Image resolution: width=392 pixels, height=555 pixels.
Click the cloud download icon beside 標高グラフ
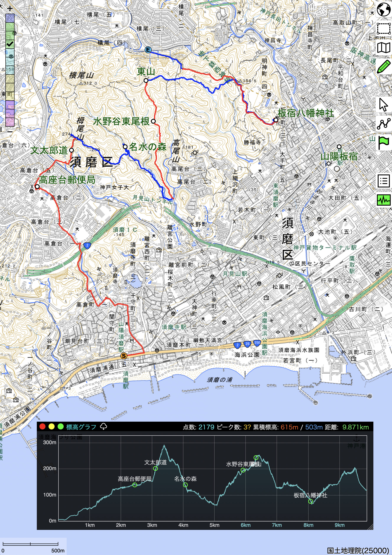point(104,426)
